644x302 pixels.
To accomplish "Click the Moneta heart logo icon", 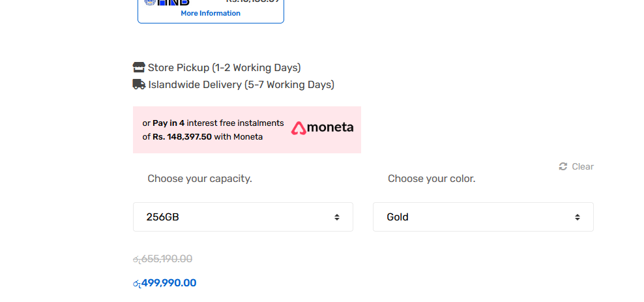I will (299, 128).
